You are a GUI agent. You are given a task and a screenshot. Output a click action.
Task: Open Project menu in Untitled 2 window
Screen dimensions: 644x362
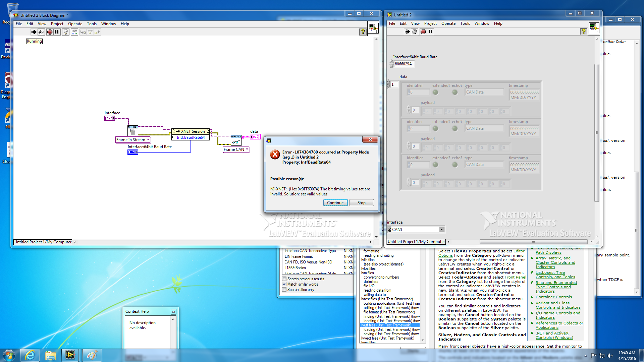(x=430, y=23)
